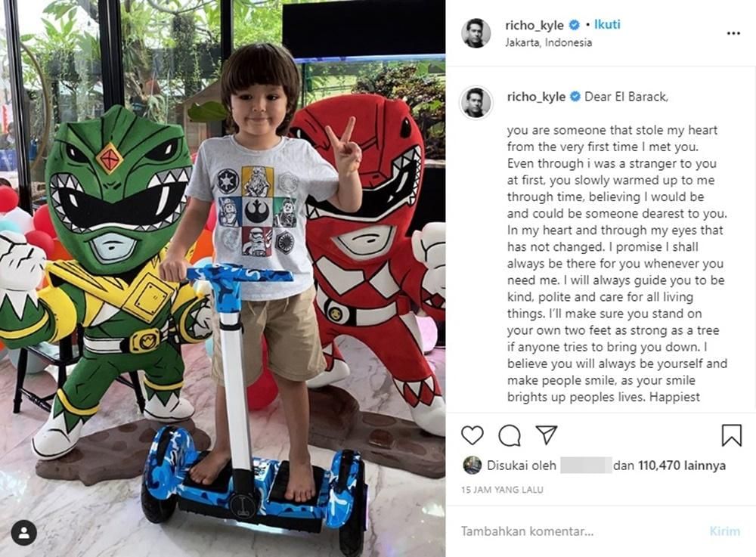Click verified badge beside header username
Viewport: 756px width, 557px height.
575,25
